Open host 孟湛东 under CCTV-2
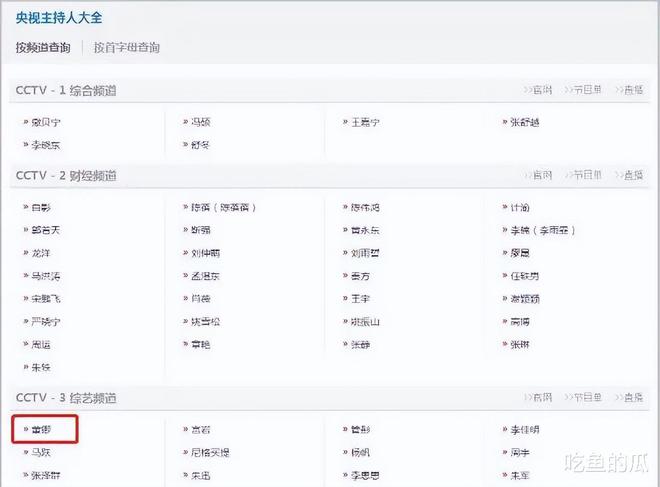660x487 pixels. [x=205, y=276]
